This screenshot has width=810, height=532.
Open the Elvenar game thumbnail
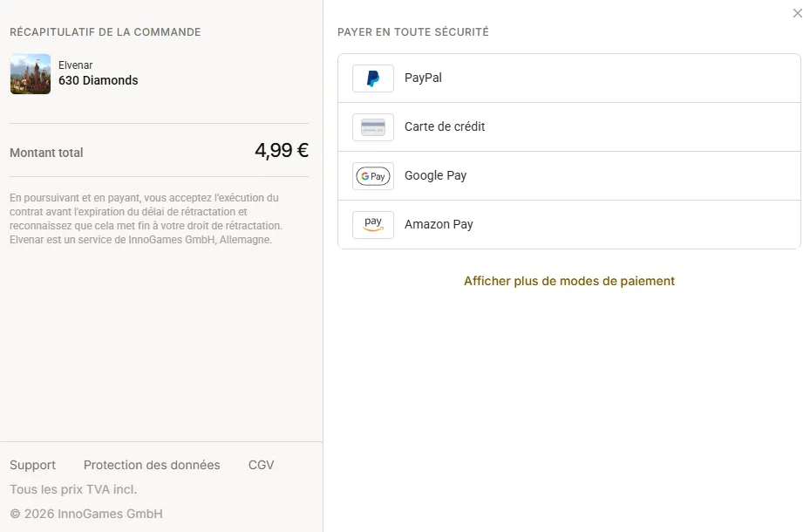pyautogui.click(x=31, y=74)
